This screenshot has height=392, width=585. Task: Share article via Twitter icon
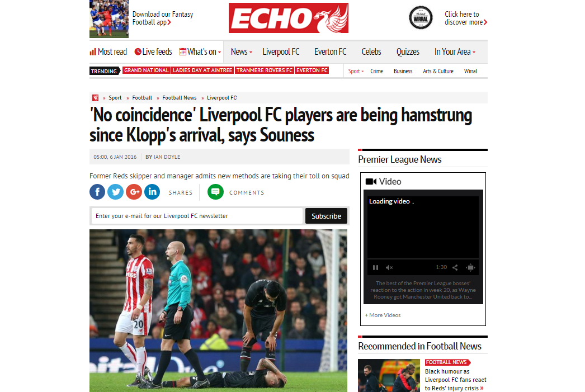pyautogui.click(x=116, y=192)
